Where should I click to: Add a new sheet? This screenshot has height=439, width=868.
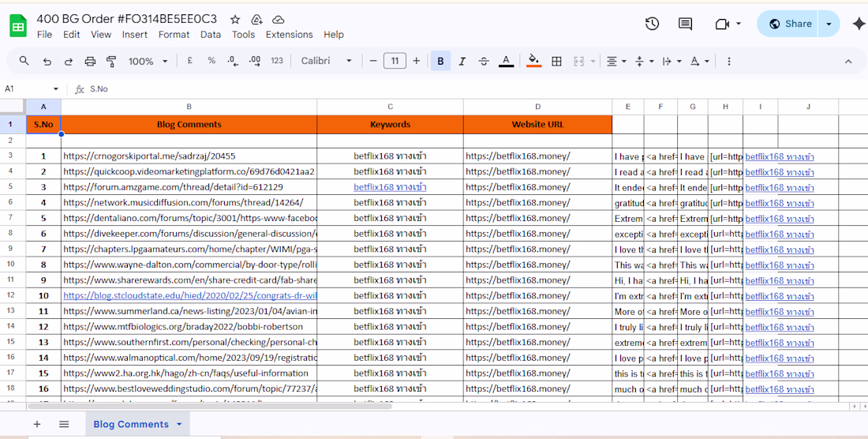click(37, 424)
